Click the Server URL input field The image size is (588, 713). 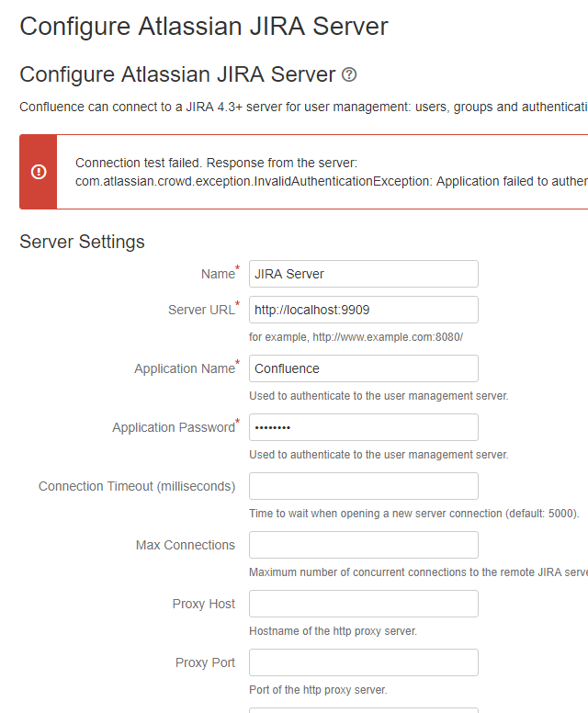363,310
